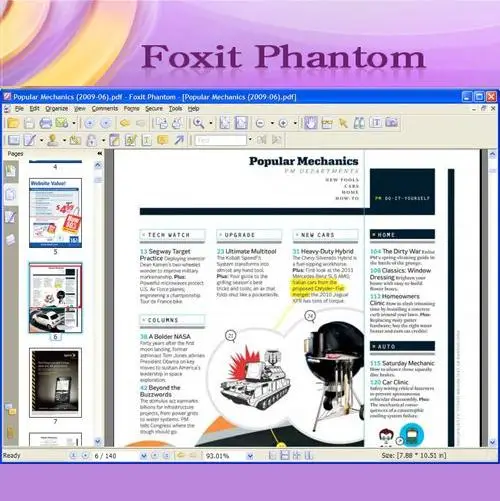Click the thumbnail panel scroll down arrow
500x501 pixels.
98,442
